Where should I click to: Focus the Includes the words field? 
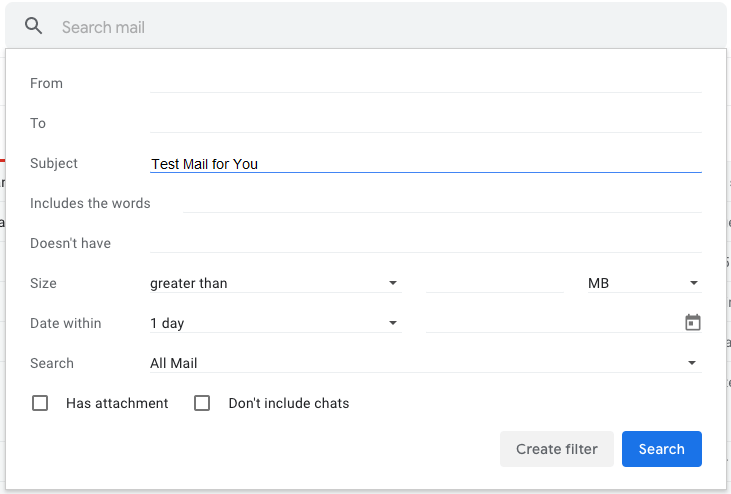[x=442, y=202]
